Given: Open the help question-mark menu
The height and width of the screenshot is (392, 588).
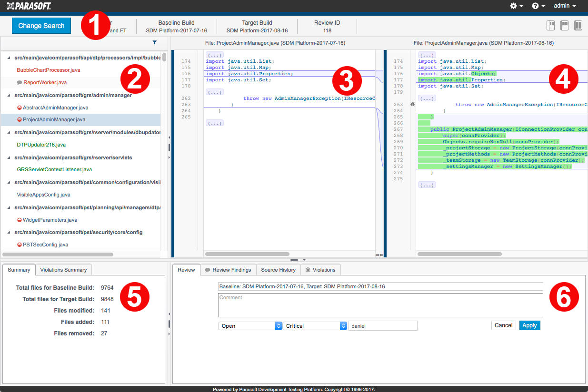Looking at the screenshot, I should coord(538,6).
